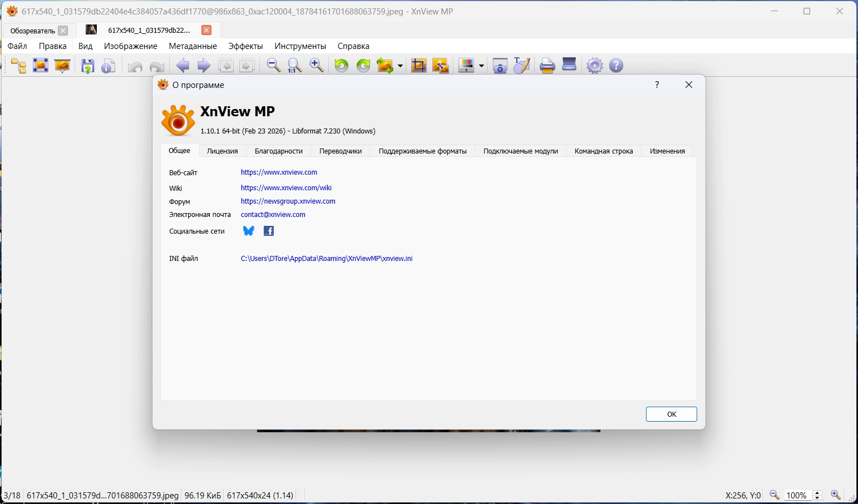The image size is (858, 504).
Task: Click the contact@xnview.com email link
Action: point(273,215)
